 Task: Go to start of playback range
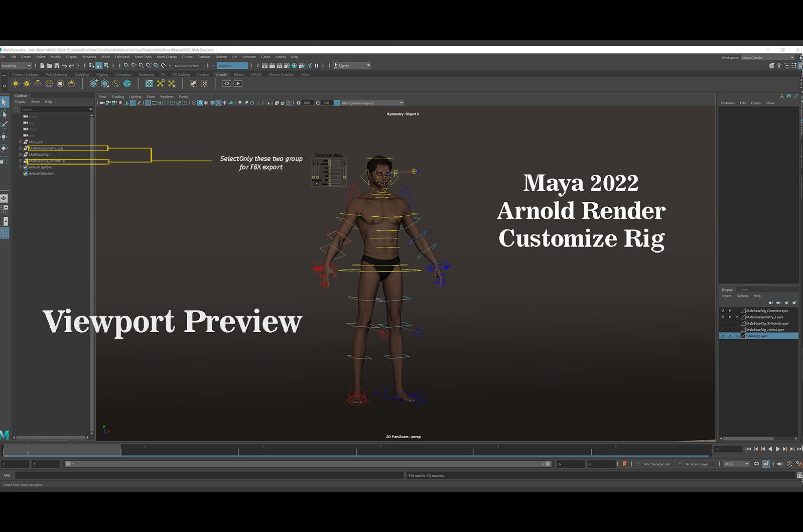[x=748, y=449]
